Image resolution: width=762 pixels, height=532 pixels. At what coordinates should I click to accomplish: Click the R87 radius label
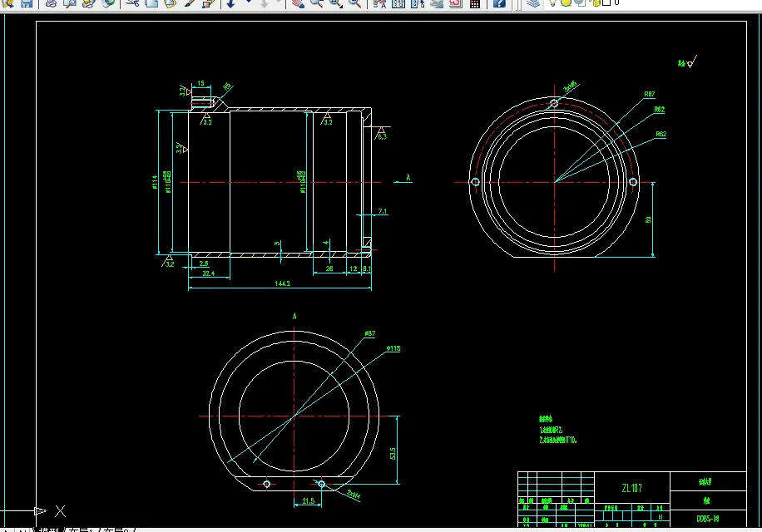(649, 94)
